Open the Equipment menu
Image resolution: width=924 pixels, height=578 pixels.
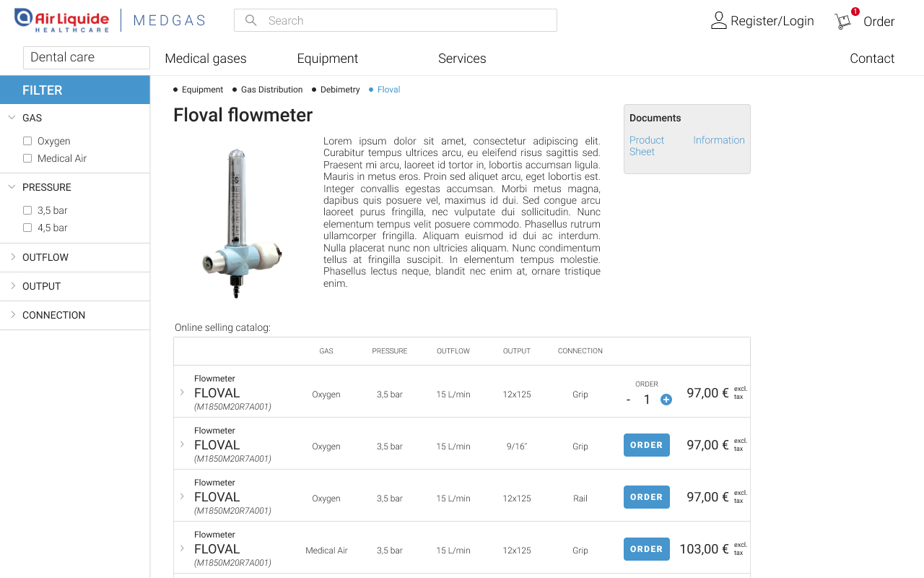click(x=328, y=59)
